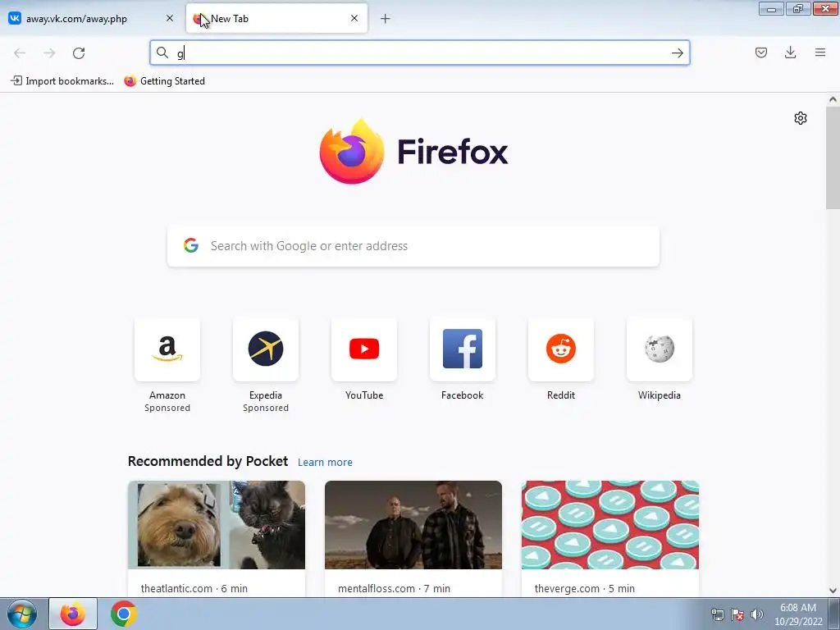840x630 pixels.
Task: Open Windows Start menu
Action: point(22,614)
